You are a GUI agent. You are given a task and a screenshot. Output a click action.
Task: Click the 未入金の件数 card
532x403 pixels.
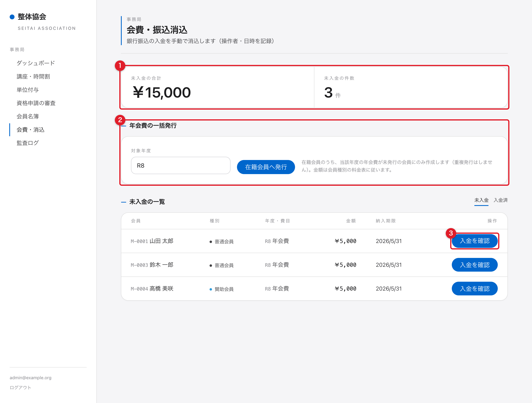[410, 87]
